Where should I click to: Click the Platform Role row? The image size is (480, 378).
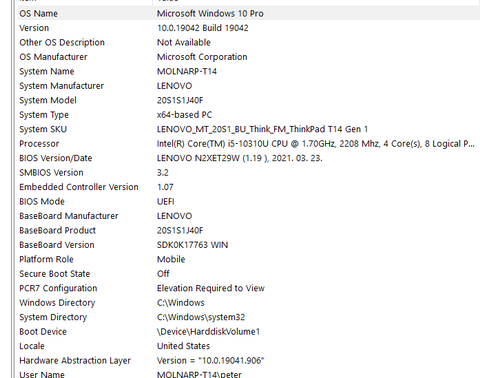[x=249, y=259]
